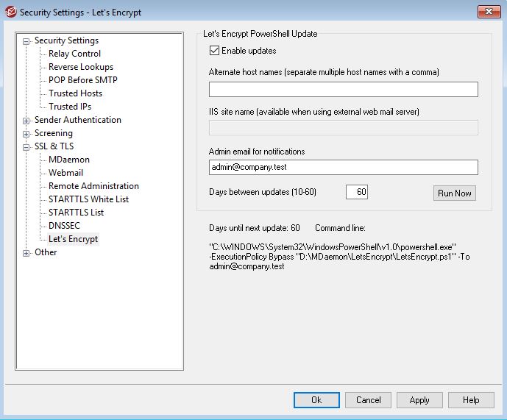Select SSL & TLS in the tree

click(x=54, y=146)
